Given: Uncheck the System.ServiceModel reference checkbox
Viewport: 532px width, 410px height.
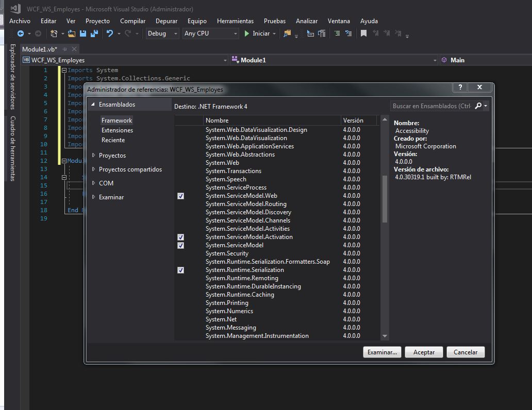Looking at the screenshot, I should click(x=180, y=245).
